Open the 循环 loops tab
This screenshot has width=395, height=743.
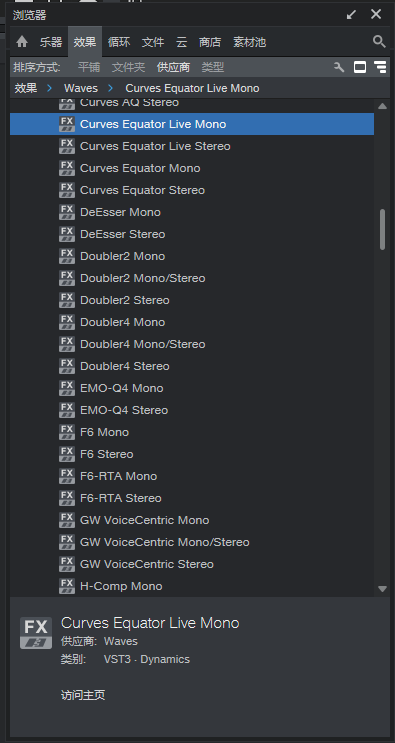(119, 42)
